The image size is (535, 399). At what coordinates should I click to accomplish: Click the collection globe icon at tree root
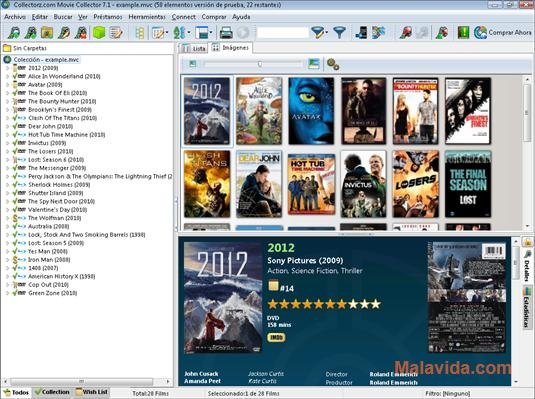click(x=7, y=60)
